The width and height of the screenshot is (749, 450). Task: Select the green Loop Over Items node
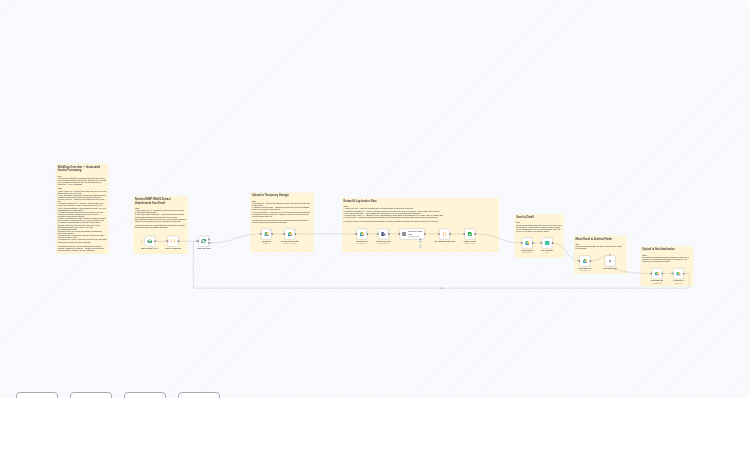tap(203, 241)
